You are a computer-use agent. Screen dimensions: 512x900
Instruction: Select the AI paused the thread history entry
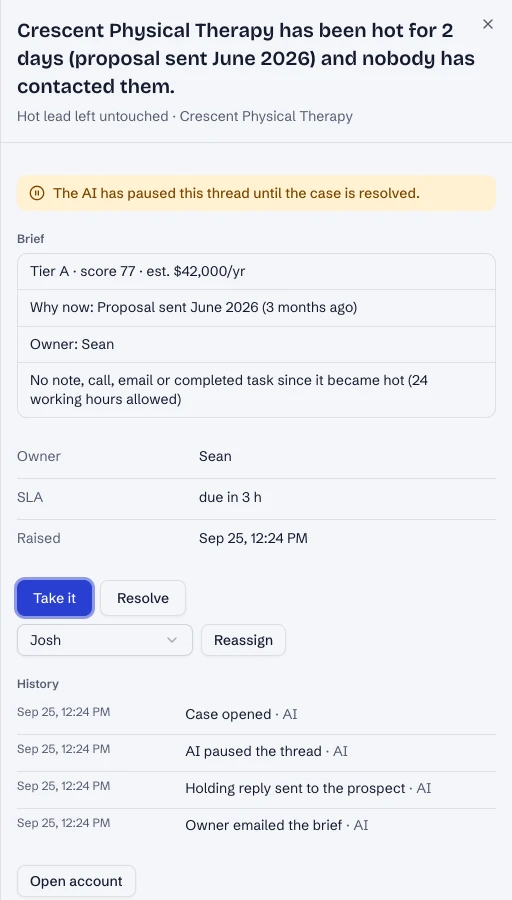[256, 751]
